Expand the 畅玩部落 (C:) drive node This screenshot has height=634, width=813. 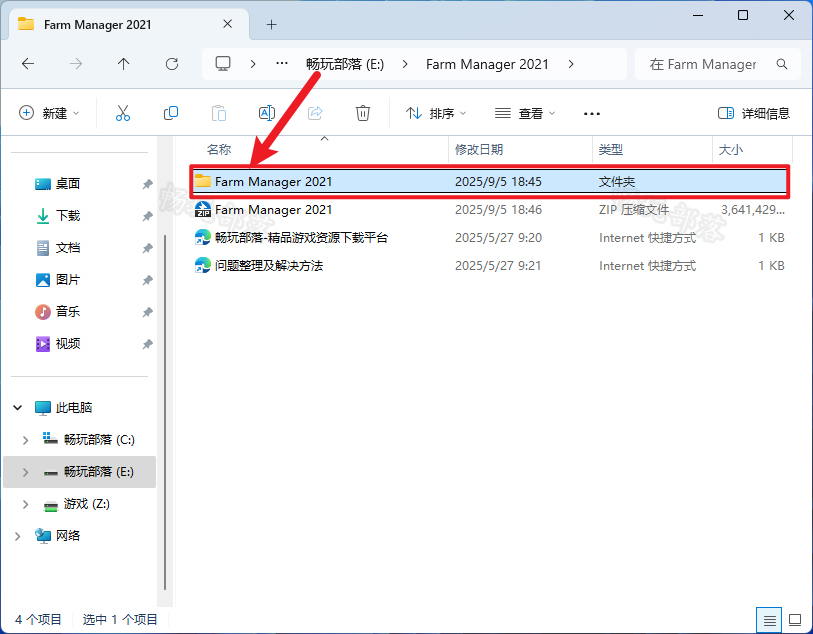[x=25, y=440]
